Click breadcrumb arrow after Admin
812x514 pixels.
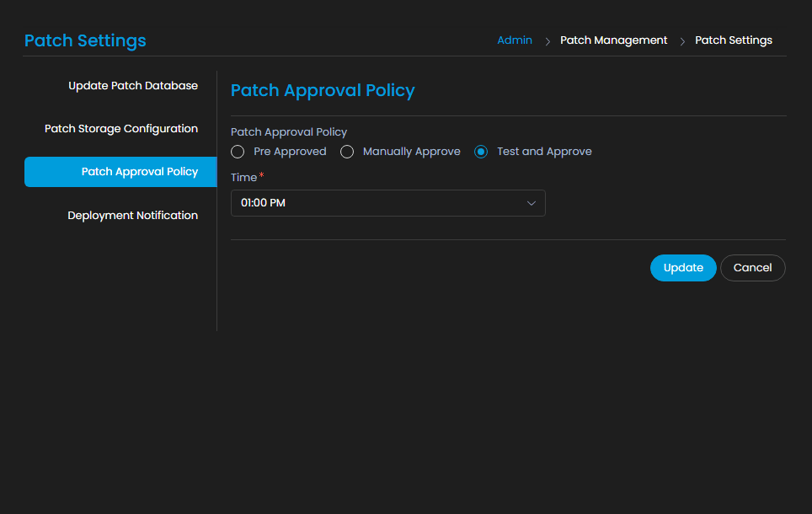[x=547, y=41]
